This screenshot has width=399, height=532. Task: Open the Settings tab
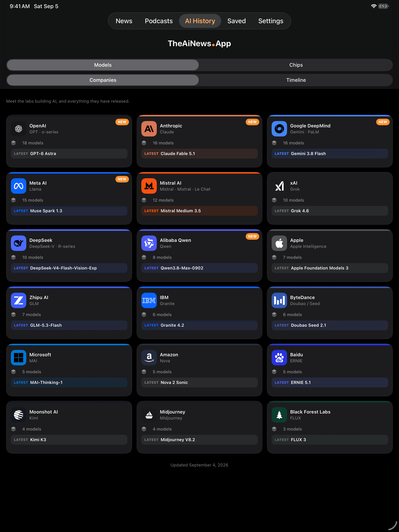click(x=271, y=21)
